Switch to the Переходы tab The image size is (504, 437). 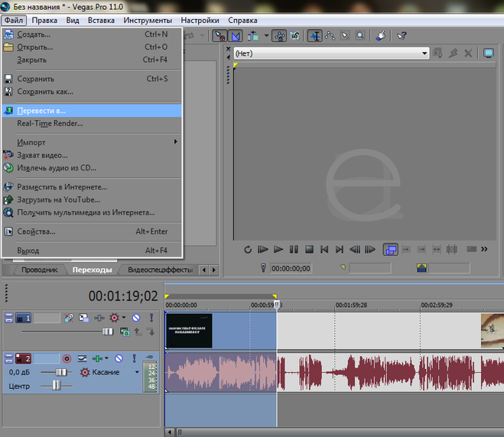point(93,270)
